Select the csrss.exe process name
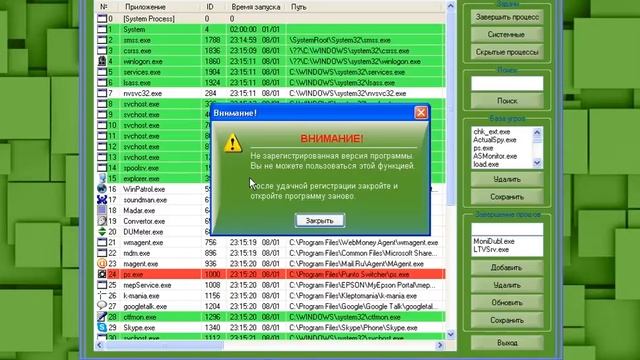Viewport: 640px width, 360px height. click(138, 51)
